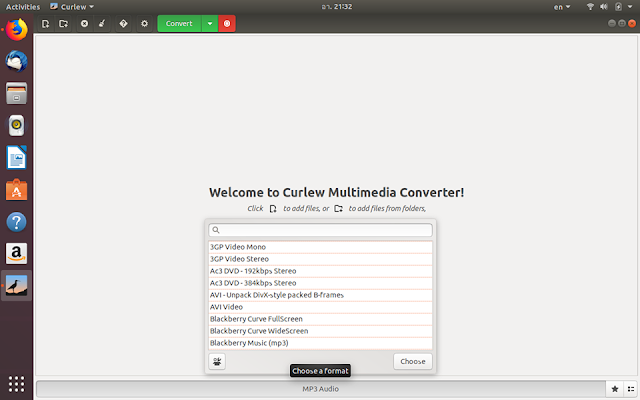The width and height of the screenshot is (640, 400).
Task: Open the File info diamond icon
Action: click(123, 24)
